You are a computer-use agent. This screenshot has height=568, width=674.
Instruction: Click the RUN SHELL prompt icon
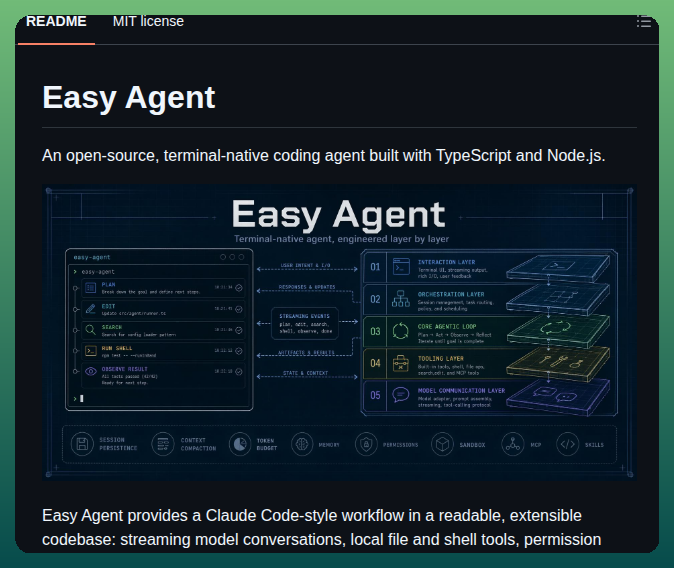90,351
